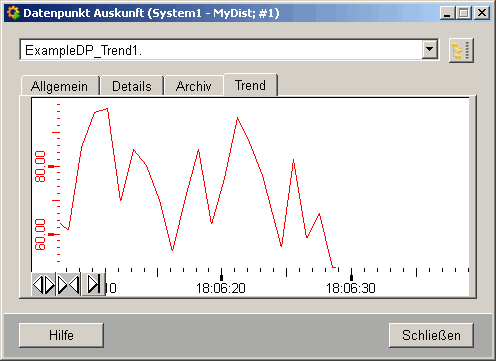Switch to the Details tab
Image resolution: width=496 pixels, height=361 pixels.
132,86
